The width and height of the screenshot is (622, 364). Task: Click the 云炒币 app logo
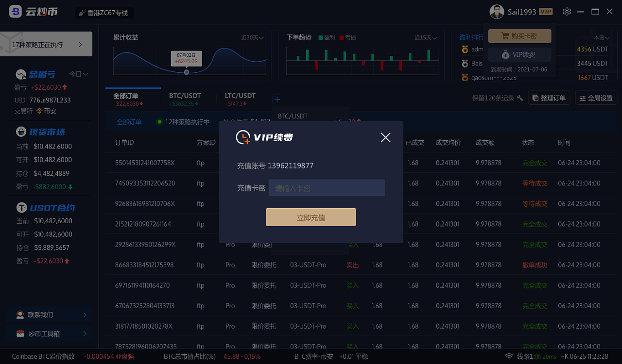point(33,12)
